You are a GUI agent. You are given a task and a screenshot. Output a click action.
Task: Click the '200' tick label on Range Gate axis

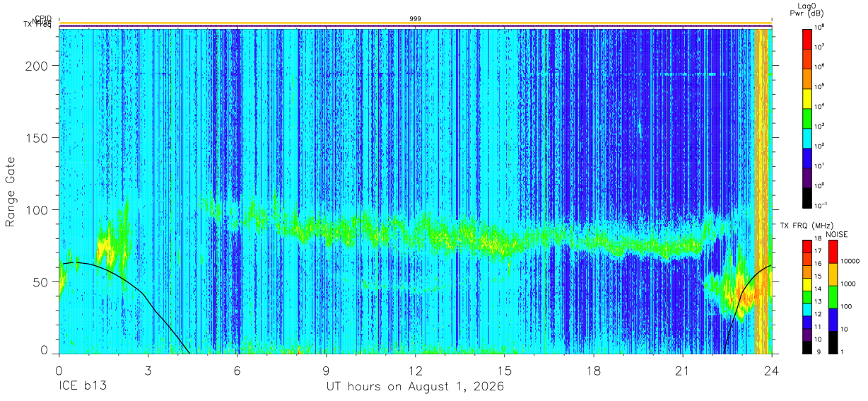[x=37, y=66]
